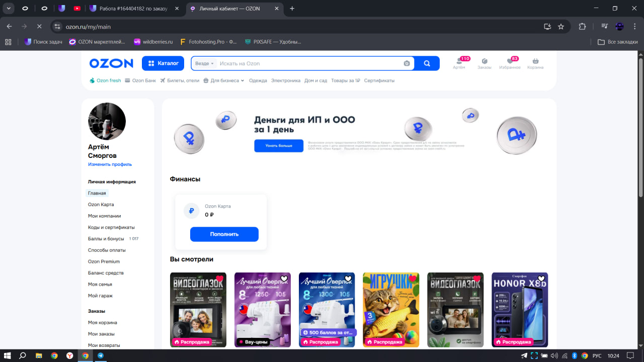Image resolution: width=644 pixels, height=362 pixels.
Task: Open Баллы и бонусы in sidebar
Action: click(106, 239)
